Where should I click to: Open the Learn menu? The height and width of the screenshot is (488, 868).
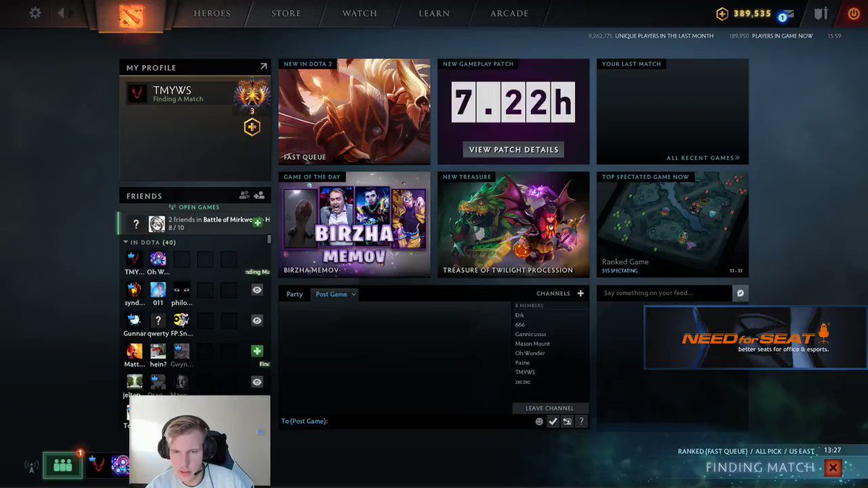click(x=435, y=14)
